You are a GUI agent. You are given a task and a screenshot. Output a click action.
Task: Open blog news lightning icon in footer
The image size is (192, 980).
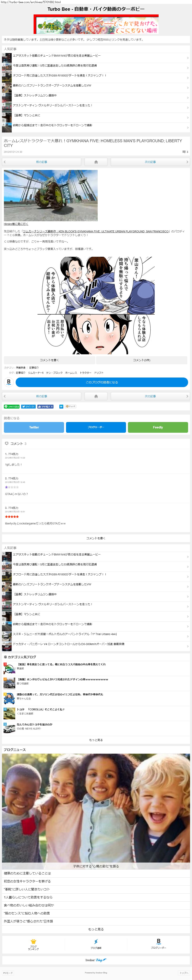[96, 944]
